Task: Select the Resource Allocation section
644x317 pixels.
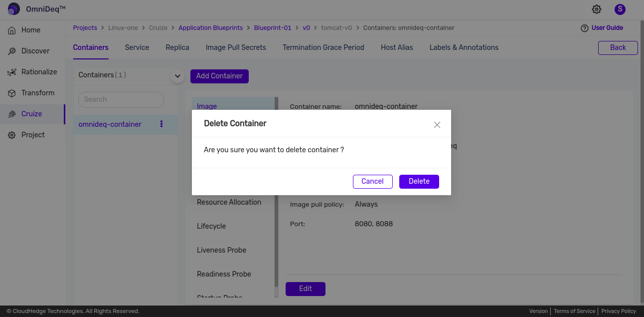Action: coord(229,202)
